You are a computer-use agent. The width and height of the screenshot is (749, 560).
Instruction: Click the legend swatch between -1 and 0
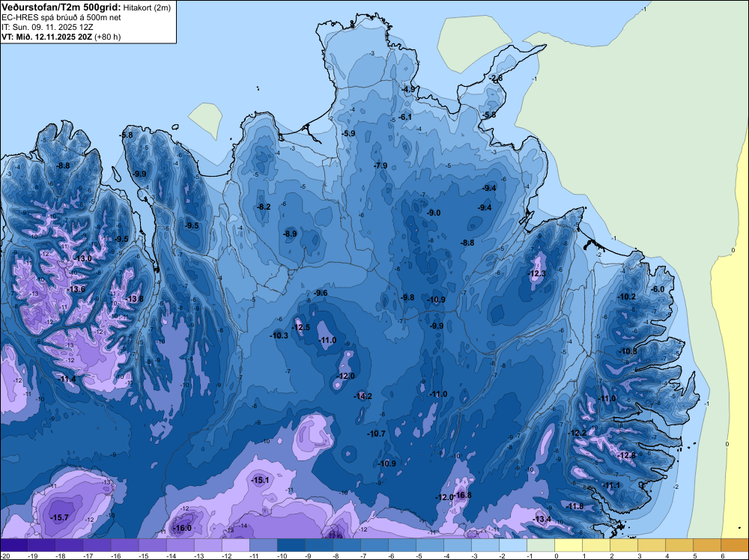542,545
